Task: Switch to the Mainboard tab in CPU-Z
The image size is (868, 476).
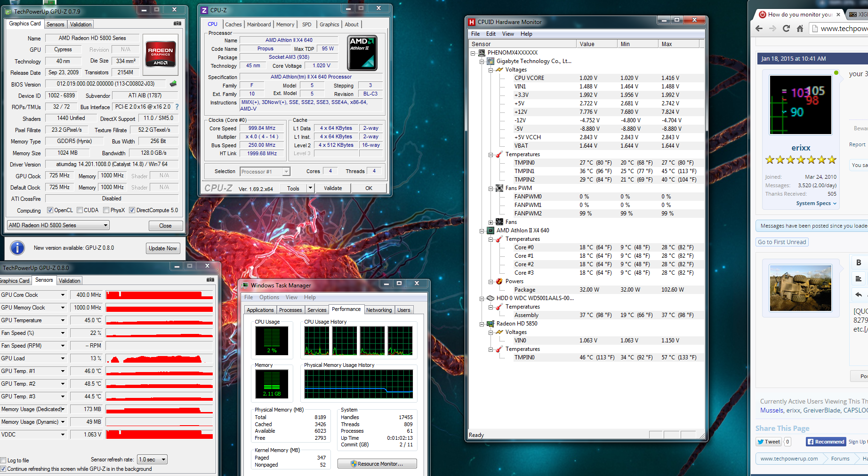Action: click(x=259, y=24)
